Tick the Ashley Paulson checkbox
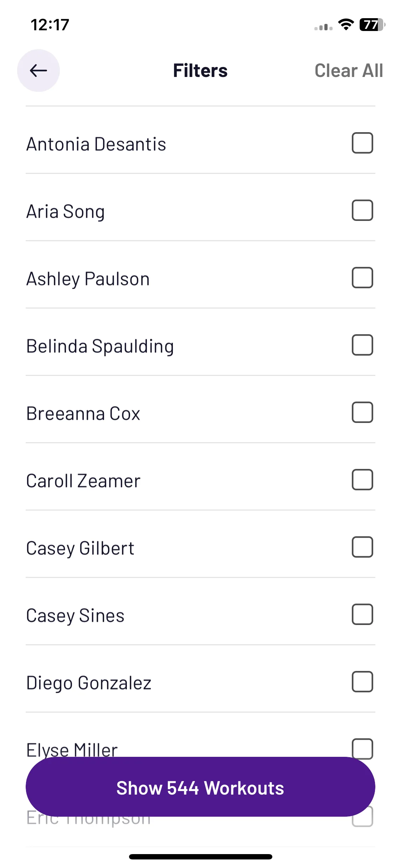 click(362, 278)
